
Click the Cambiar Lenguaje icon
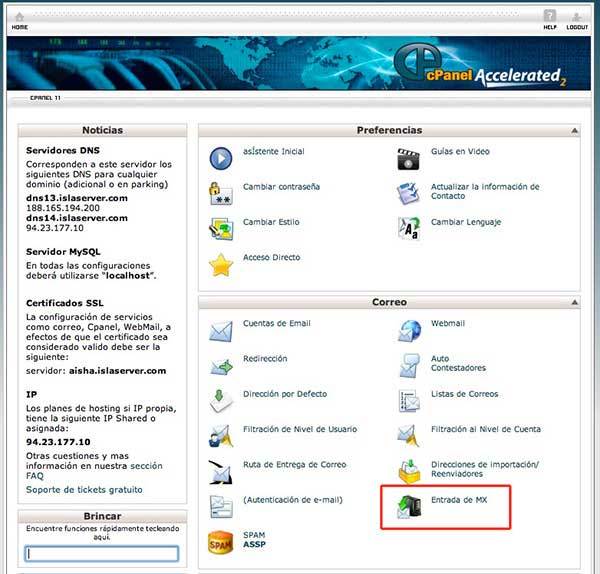coord(409,229)
